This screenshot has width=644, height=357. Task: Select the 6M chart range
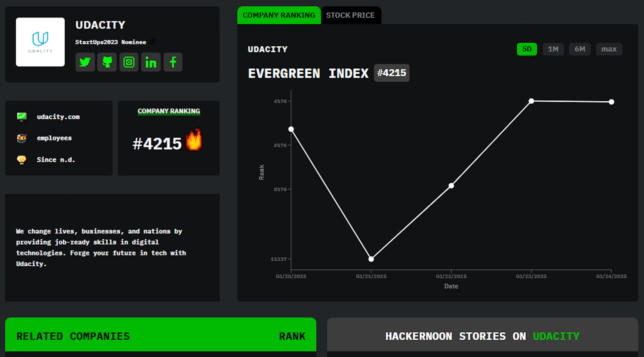click(580, 49)
